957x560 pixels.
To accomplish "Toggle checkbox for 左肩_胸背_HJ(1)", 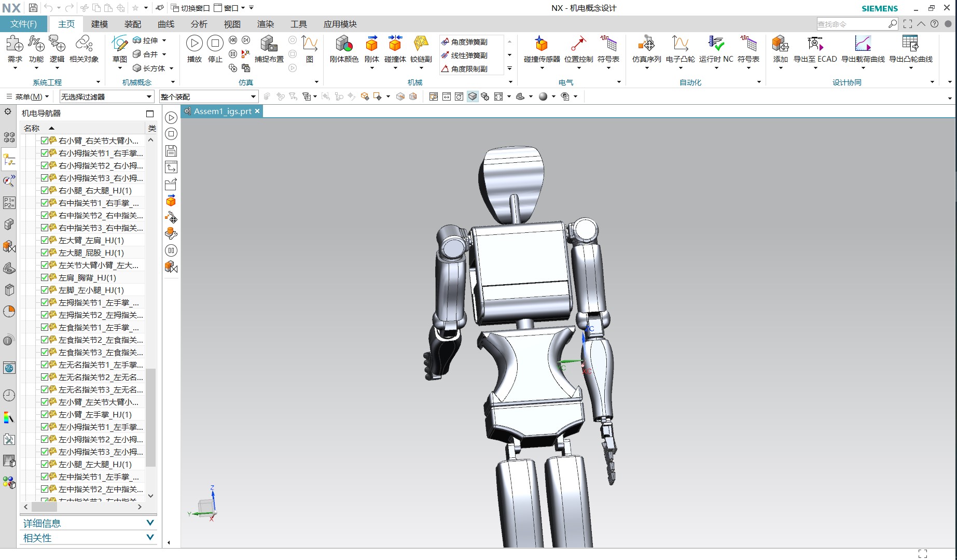I will coord(45,277).
